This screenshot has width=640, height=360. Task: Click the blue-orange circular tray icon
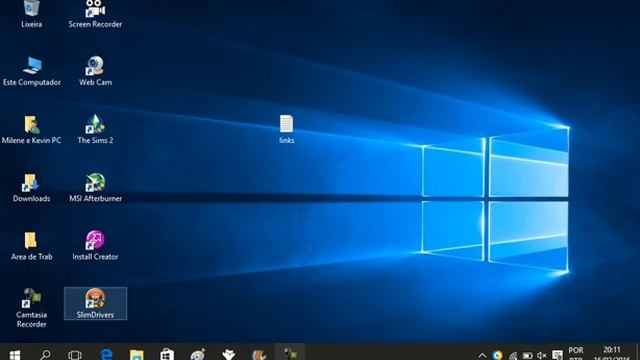click(497, 355)
